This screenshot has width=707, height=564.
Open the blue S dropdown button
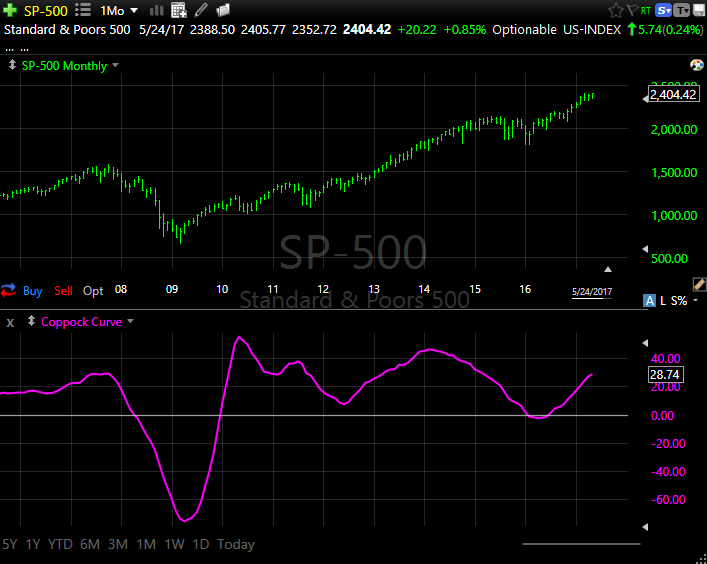point(664,10)
